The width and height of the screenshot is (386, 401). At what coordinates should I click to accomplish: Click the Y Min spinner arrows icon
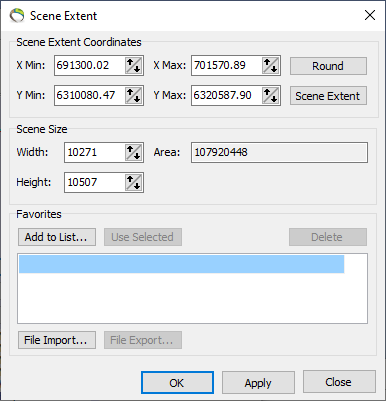[133, 96]
